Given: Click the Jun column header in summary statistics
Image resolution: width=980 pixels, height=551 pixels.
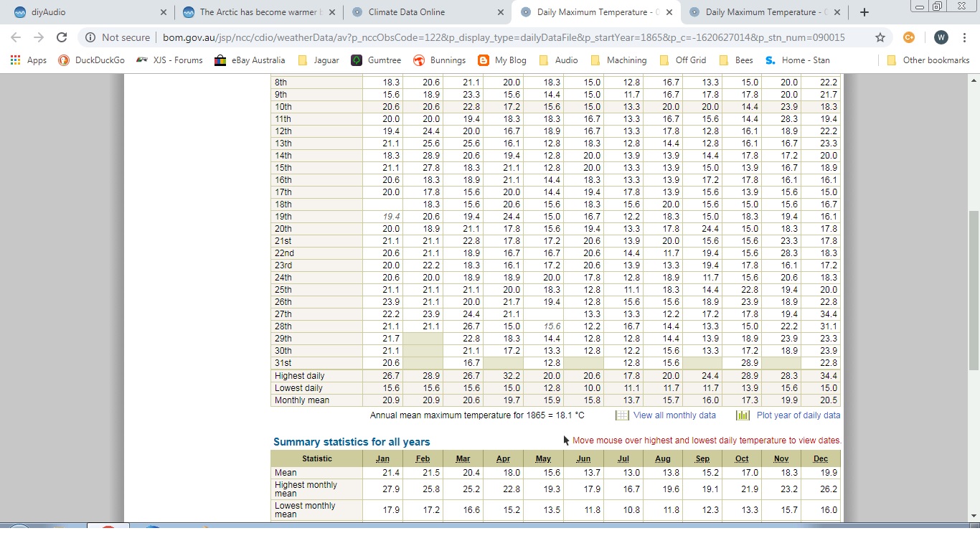Looking at the screenshot, I should [x=583, y=458].
